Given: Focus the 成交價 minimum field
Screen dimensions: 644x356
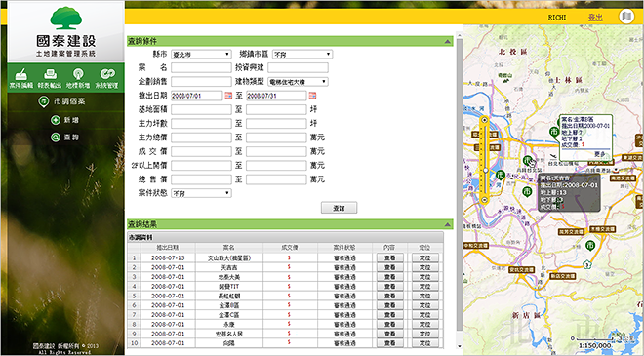Looking at the screenshot, I should pos(201,151).
